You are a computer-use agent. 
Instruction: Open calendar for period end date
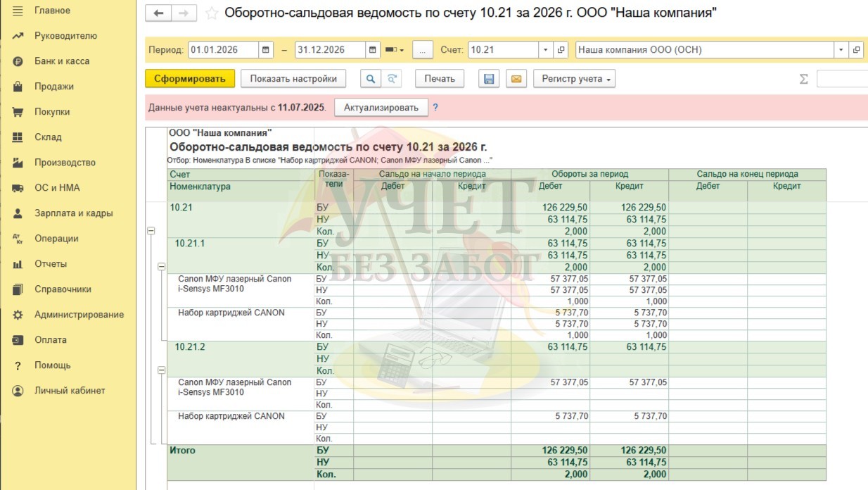click(x=372, y=50)
